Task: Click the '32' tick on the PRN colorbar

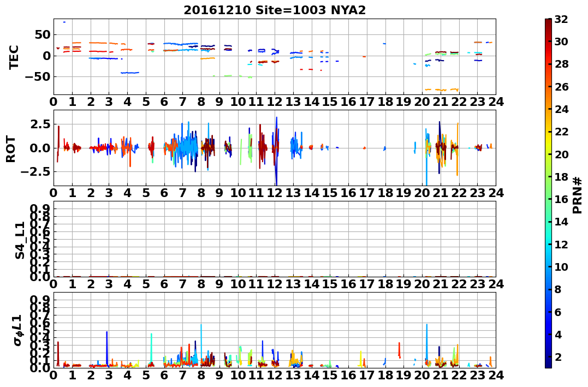Action: tap(561, 19)
